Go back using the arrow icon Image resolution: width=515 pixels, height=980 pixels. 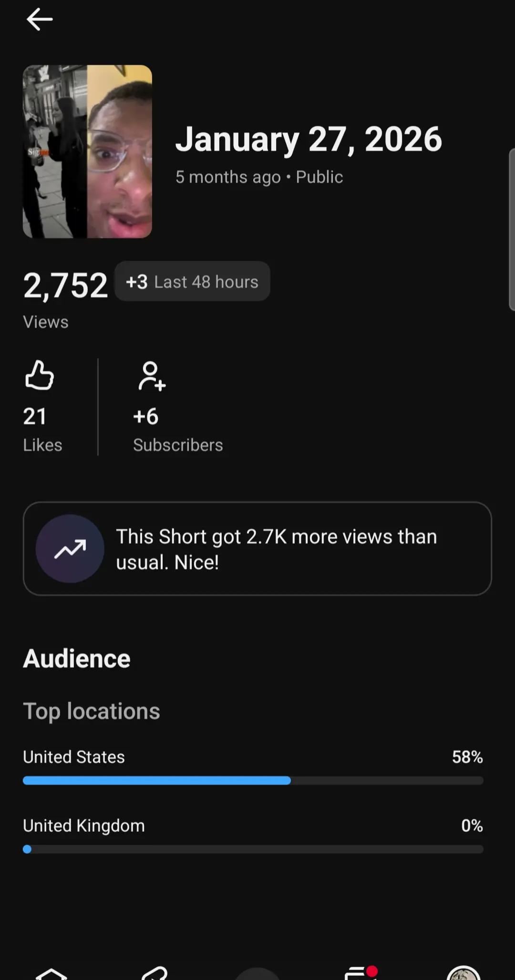pos(40,20)
